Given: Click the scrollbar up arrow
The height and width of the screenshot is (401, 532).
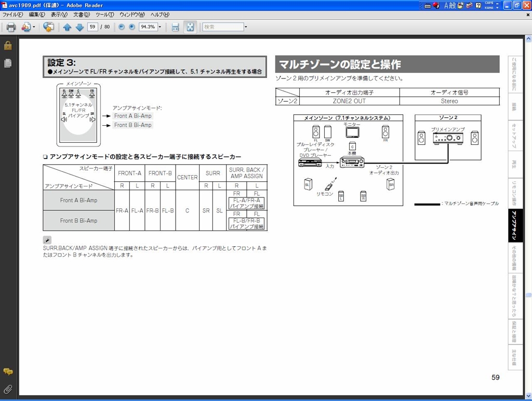Looking at the screenshot, I should (x=528, y=39).
